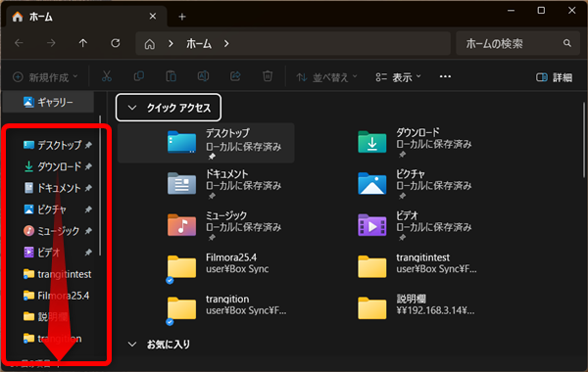588x372 pixels.
Task: Open the 表示 view dropdown
Action: 398,77
